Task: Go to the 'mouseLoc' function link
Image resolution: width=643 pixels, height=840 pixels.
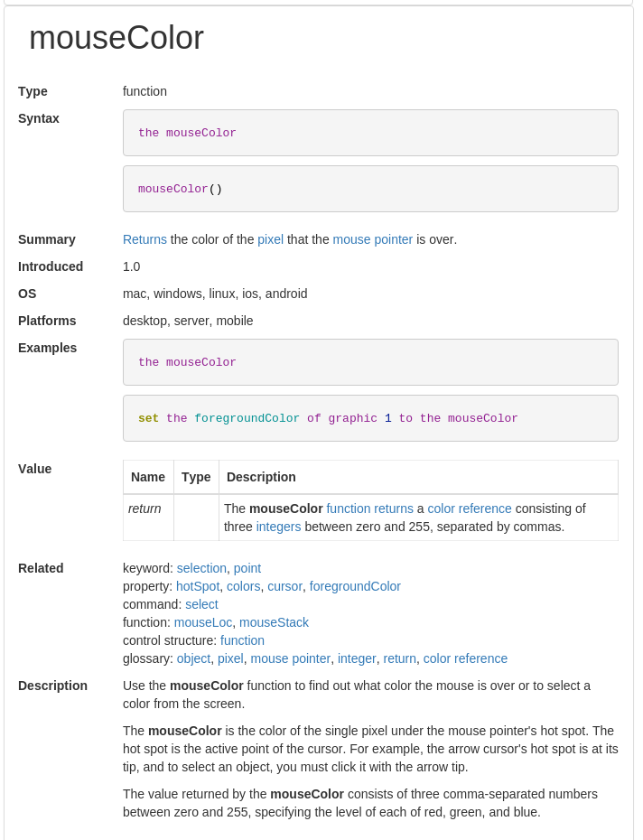Action: pyautogui.click(x=203, y=622)
